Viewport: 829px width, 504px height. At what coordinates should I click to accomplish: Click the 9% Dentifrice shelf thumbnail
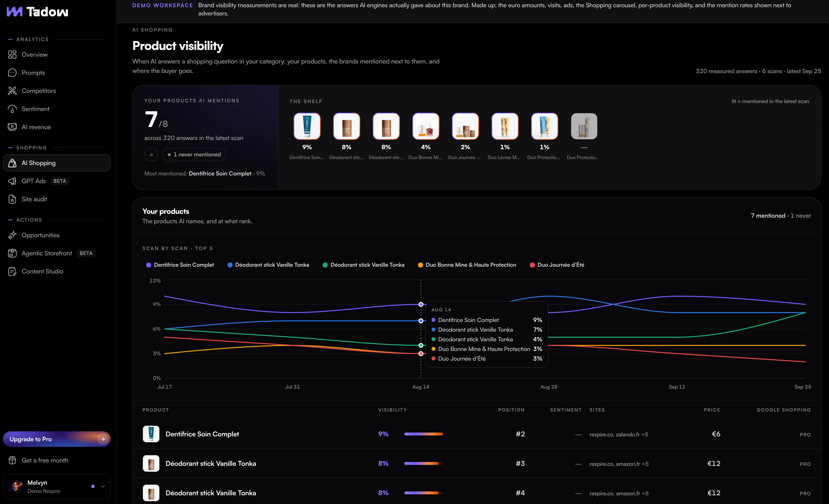pos(307,126)
